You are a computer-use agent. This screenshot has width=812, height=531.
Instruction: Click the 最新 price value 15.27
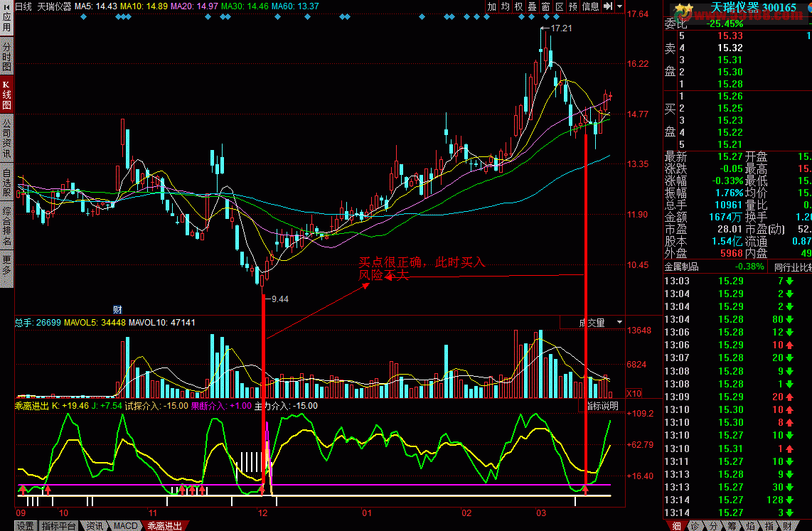point(730,157)
